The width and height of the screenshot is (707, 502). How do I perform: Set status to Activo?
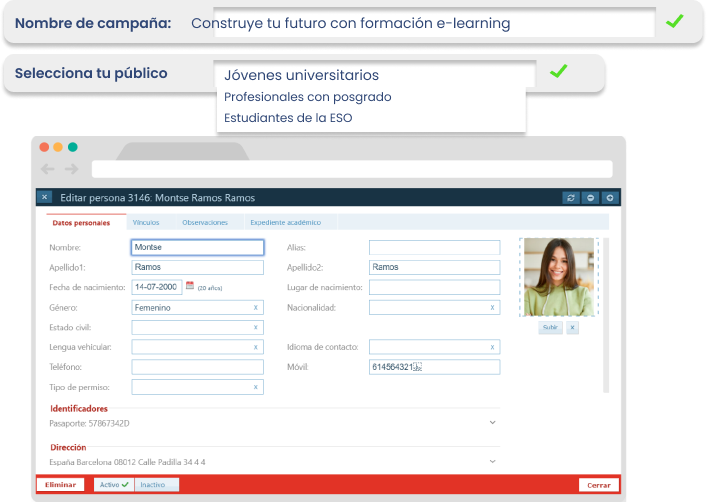114,485
